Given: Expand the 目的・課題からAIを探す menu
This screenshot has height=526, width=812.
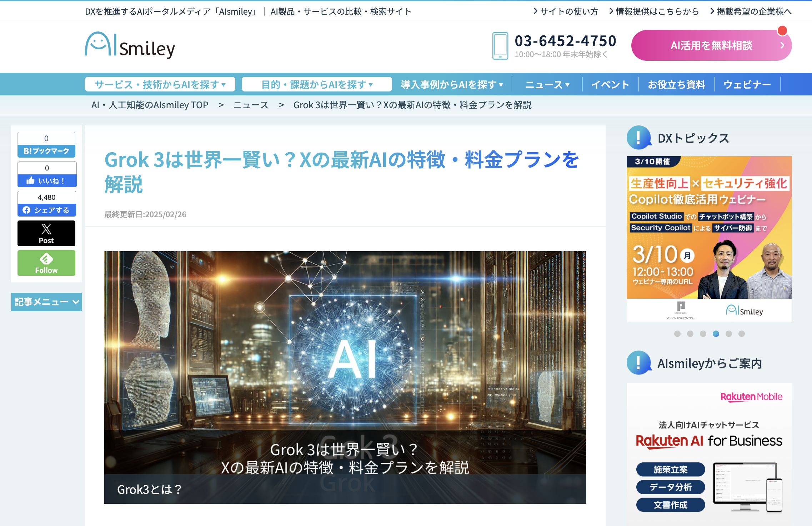Looking at the screenshot, I should (x=317, y=84).
